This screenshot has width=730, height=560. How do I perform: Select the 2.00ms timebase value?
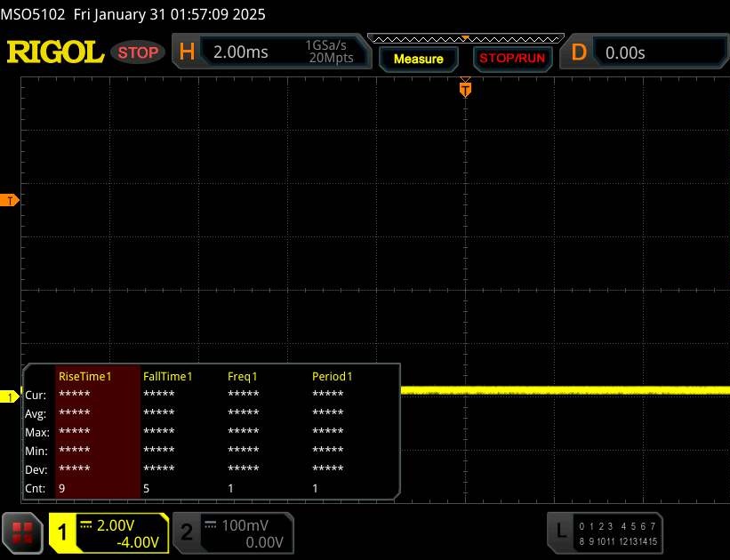(241, 52)
